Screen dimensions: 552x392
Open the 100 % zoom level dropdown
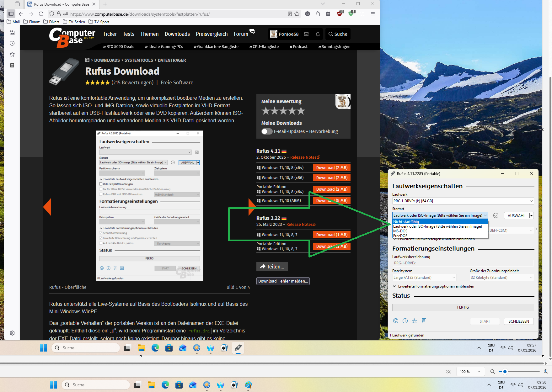(x=470, y=372)
